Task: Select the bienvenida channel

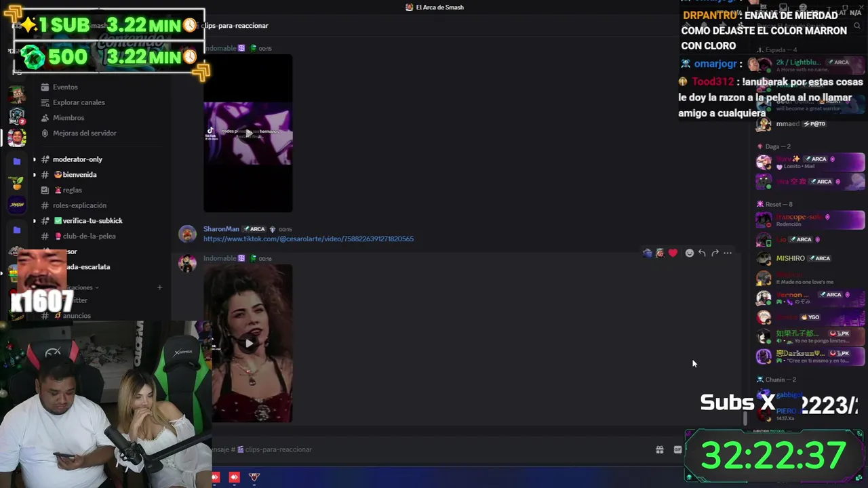Action: [75, 175]
